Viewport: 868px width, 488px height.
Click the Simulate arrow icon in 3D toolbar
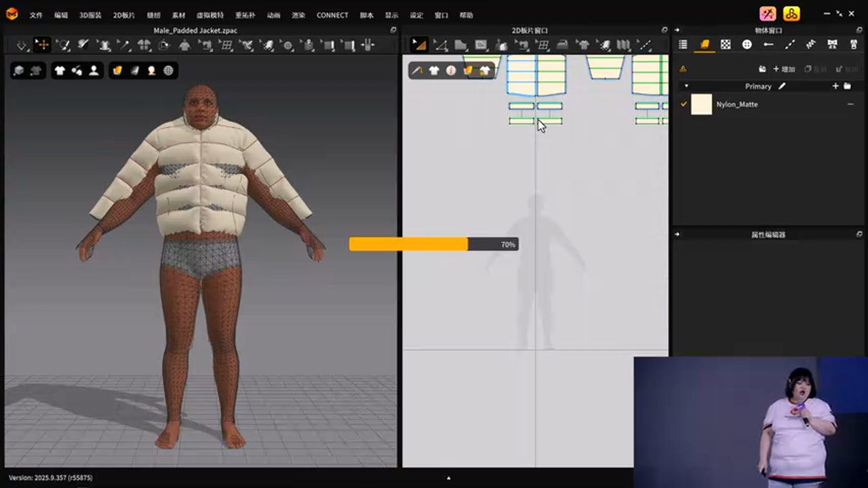click(22, 45)
